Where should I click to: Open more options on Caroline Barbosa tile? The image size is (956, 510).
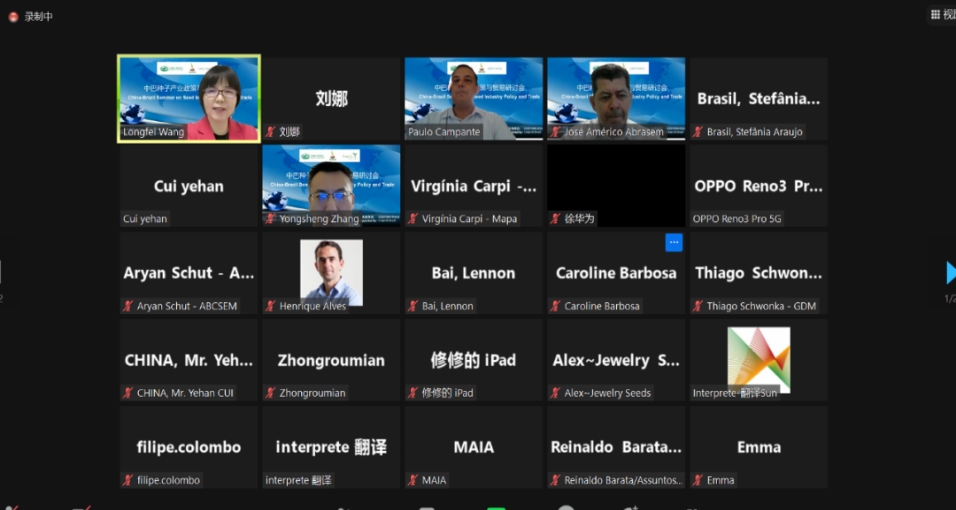click(x=673, y=243)
